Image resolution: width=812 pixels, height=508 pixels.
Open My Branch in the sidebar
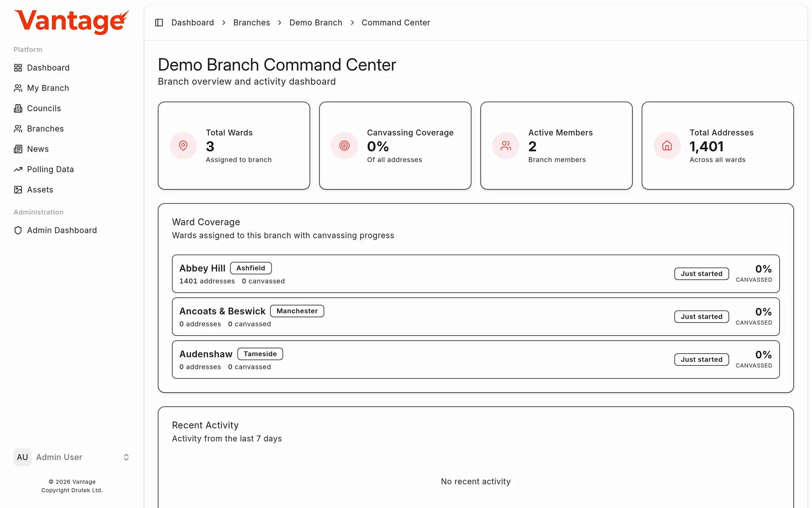click(72, 88)
